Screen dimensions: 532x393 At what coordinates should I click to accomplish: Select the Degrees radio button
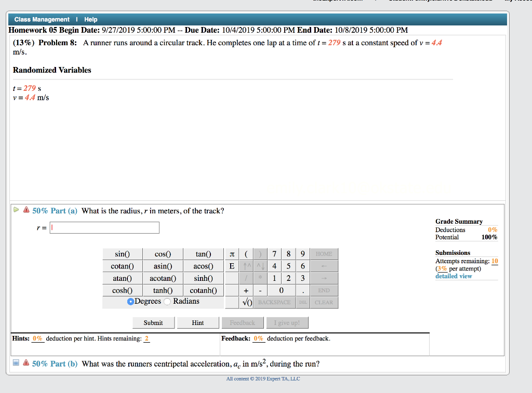pos(131,302)
